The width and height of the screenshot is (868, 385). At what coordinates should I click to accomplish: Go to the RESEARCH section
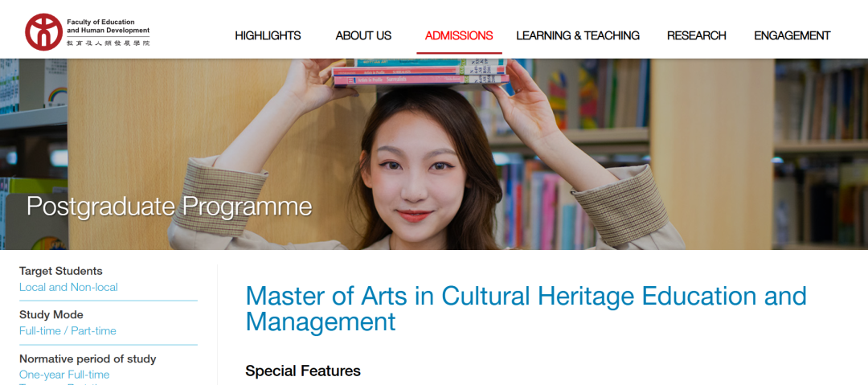click(x=696, y=35)
